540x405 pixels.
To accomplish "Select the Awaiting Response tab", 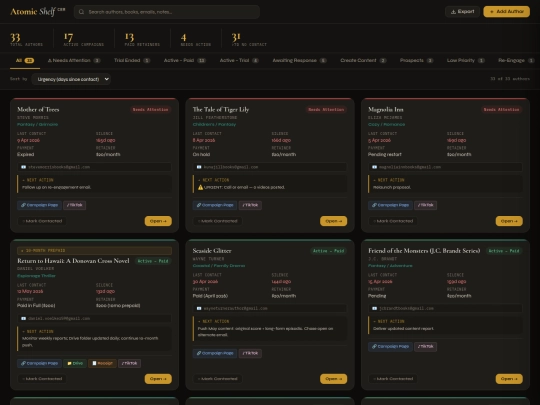I will pyautogui.click(x=299, y=60).
